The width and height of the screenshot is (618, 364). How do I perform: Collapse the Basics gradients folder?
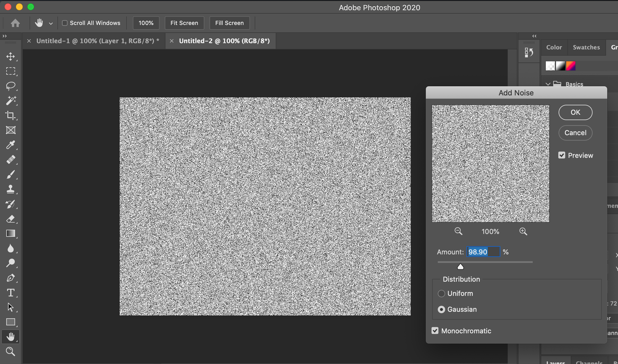click(548, 84)
